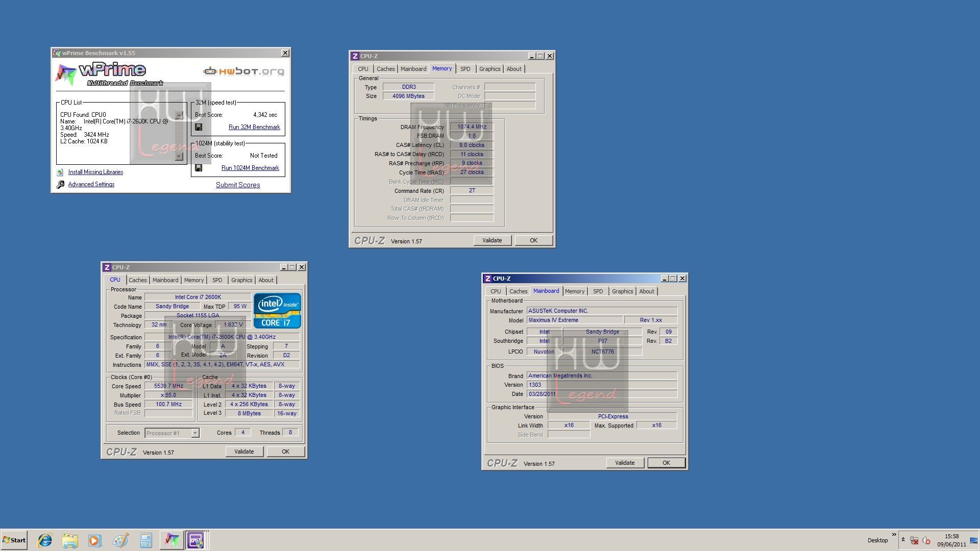The image size is (980, 551).
Task: Expand the Desktop toolbar chevron
Action: [x=894, y=535]
